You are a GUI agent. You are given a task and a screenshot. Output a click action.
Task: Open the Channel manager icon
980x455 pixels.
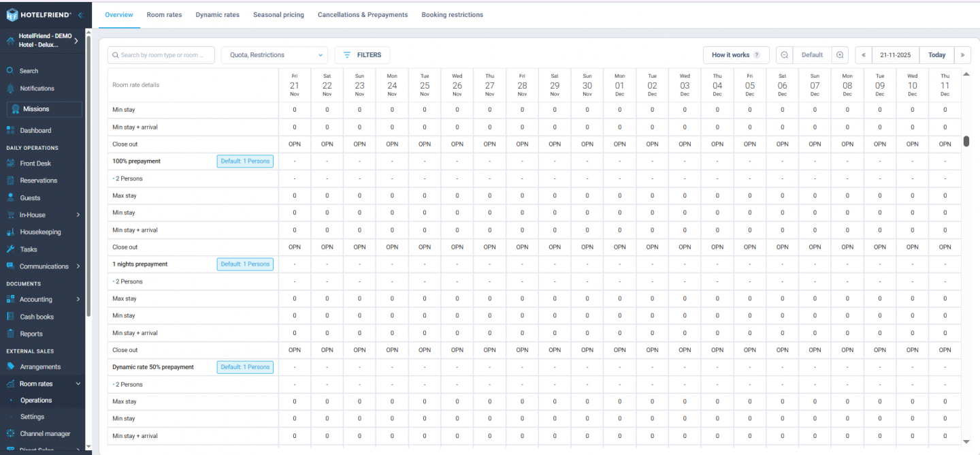click(10, 433)
